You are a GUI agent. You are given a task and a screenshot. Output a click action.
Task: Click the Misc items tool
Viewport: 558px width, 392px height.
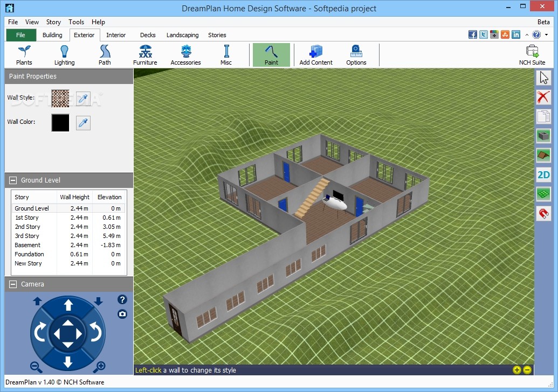[x=226, y=55]
